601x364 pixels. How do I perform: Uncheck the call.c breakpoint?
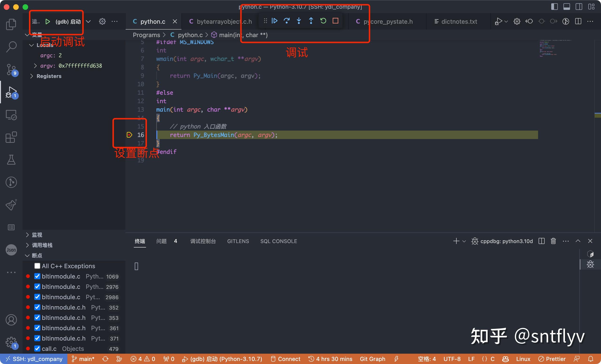(x=37, y=349)
